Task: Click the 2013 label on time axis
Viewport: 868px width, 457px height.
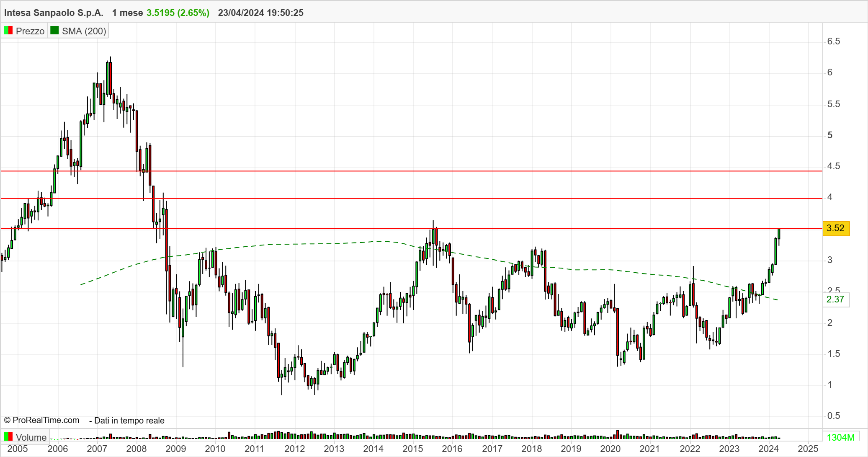Action: pos(334,449)
